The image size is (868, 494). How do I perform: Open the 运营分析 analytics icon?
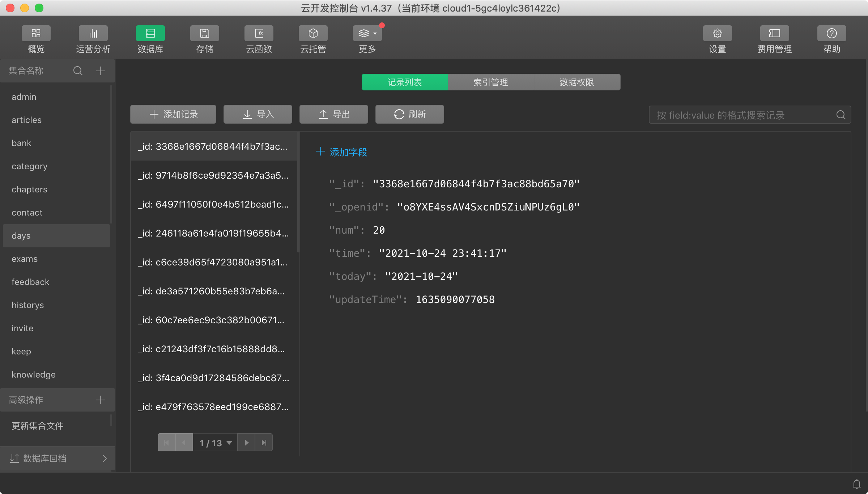(93, 34)
